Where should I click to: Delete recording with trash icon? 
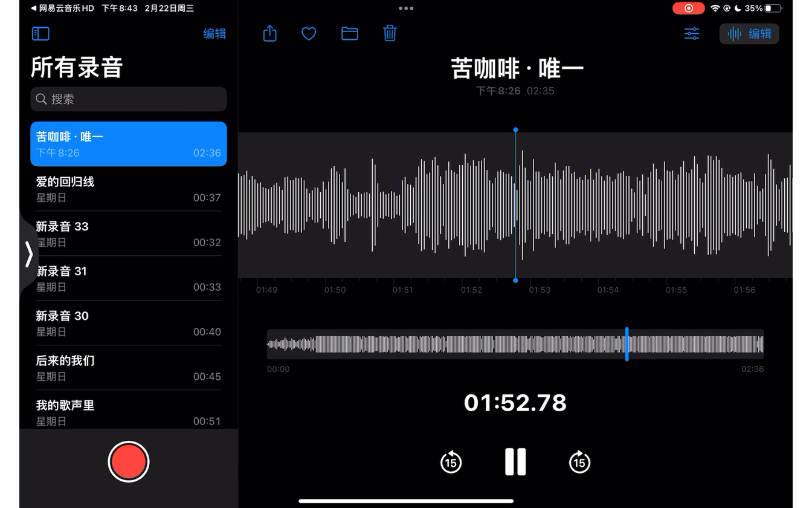(390, 33)
